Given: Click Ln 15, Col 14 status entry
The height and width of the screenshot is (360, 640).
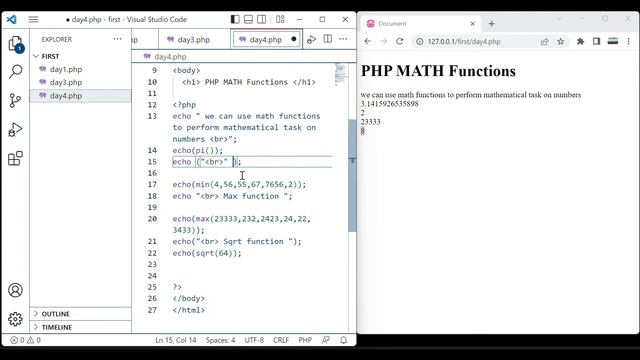Looking at the screenshot, I should 176,340.
